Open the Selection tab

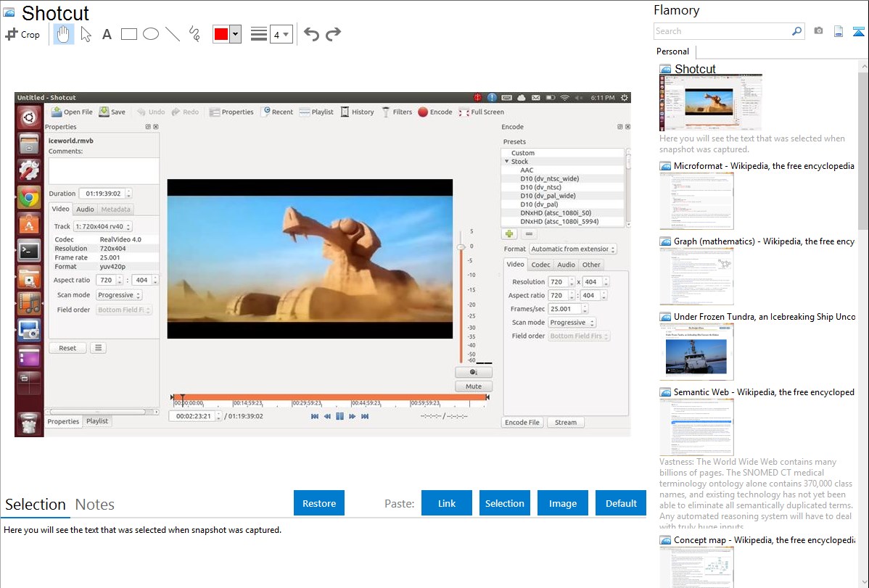[36, 505]
